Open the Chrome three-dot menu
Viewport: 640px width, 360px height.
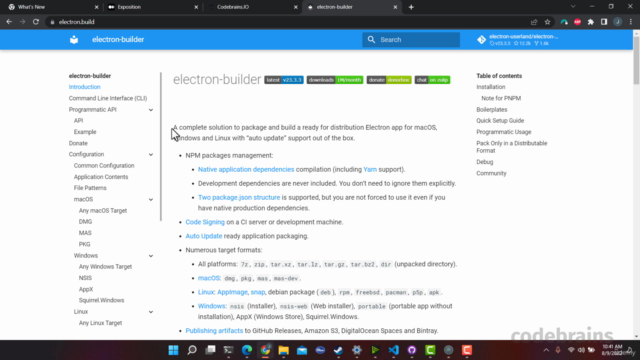tap(631, 22)
